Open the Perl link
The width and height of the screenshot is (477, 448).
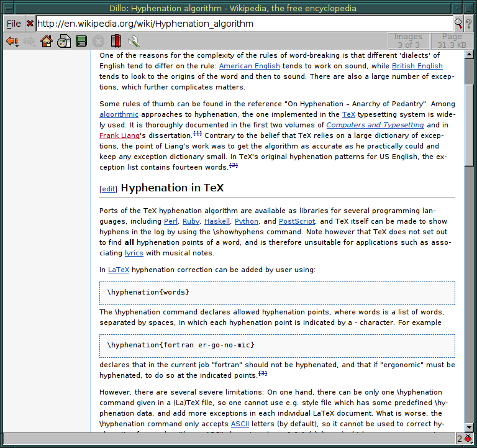[171, 221]
